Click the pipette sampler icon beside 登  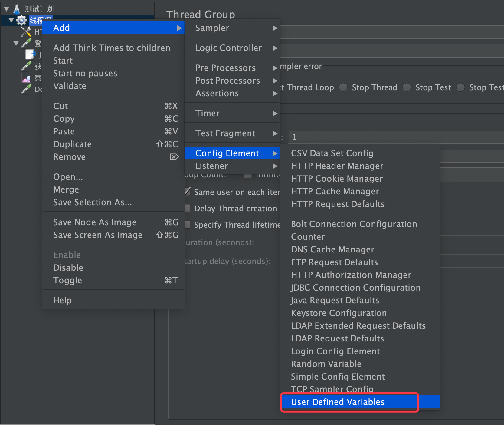pos(26,43)
